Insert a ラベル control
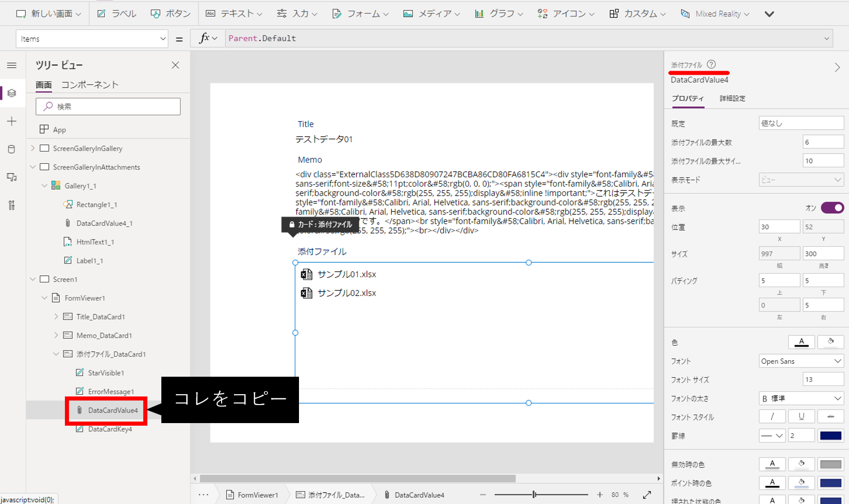 coord(117,14)
